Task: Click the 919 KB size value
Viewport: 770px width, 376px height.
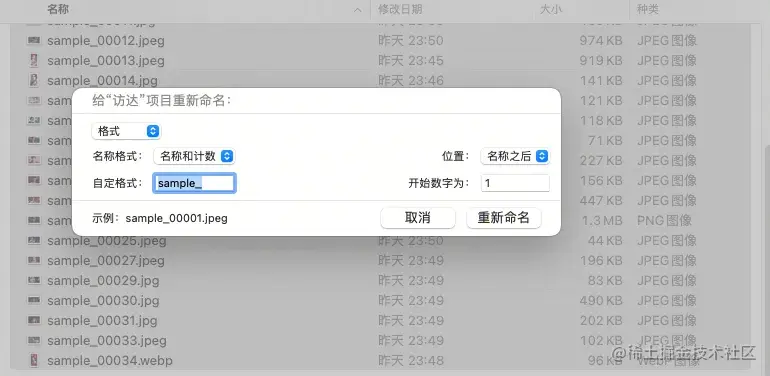Action: point(601,60)
